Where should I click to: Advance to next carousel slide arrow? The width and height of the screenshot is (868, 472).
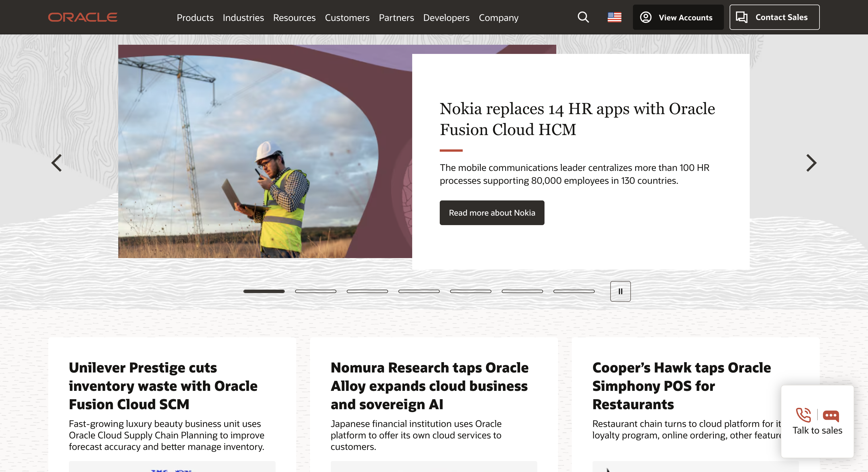[x=811, y=163]
